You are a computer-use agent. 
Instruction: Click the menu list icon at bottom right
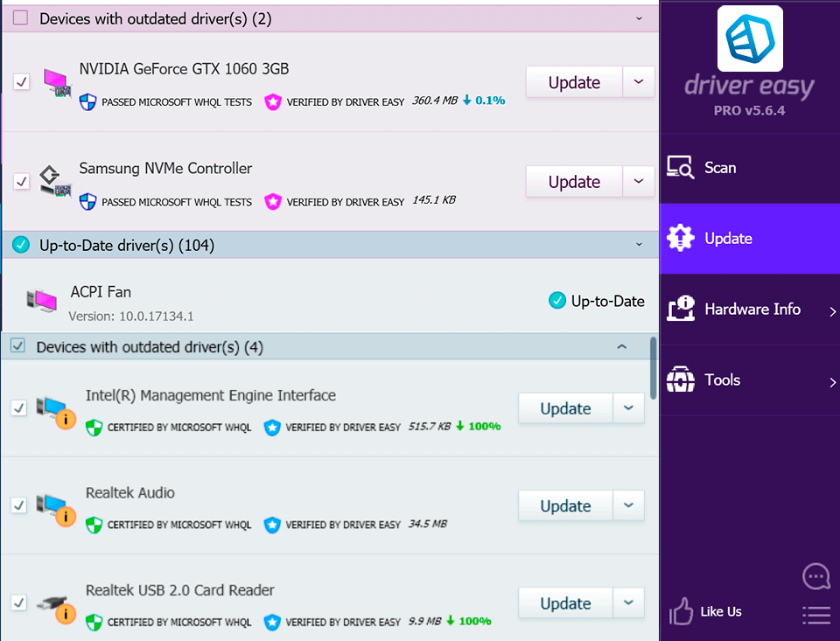pos(815,615)
